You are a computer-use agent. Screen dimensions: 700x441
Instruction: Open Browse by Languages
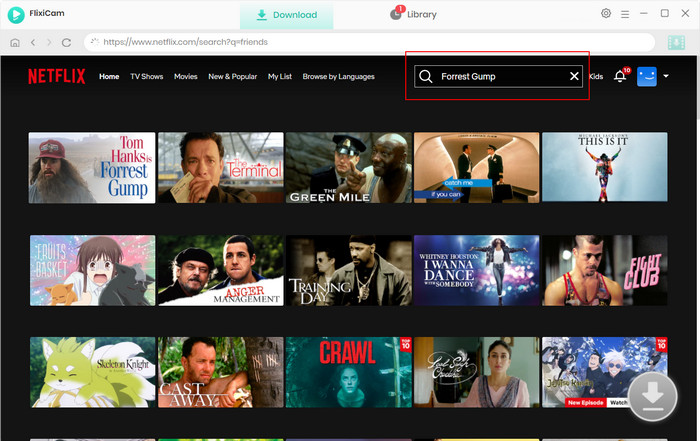pyautogui.click(x=338, y=77)
